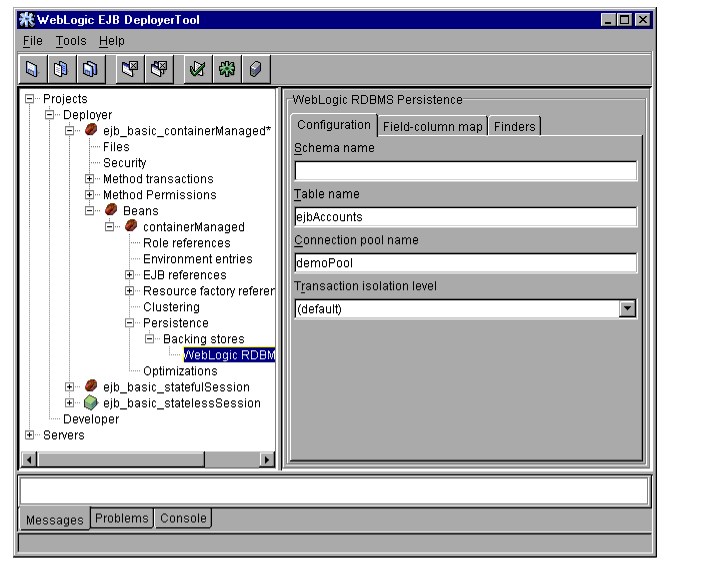The width and height of the screenshot is (713, 573).
Task: Select Security in the project tree
Action: click(x=125, y=163)
